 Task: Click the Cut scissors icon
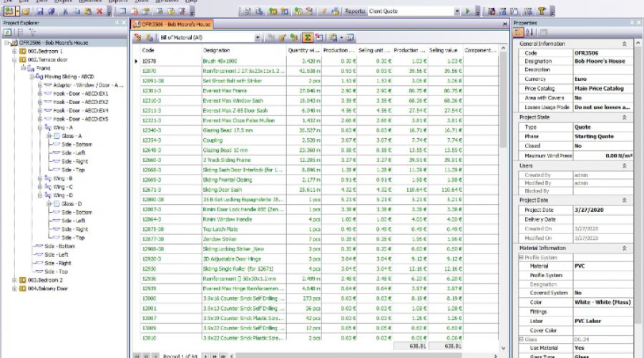click(65, 11)
